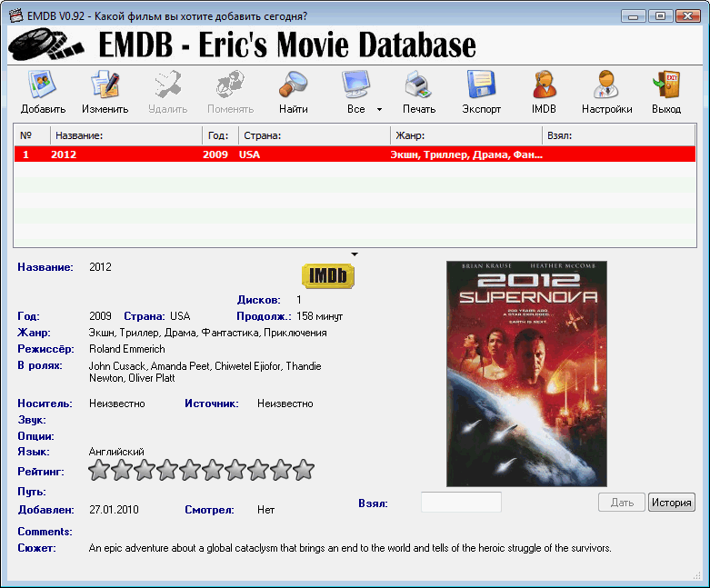710x588 pixels.
Task: Open Настройки (Settings) toolbar icon
Action: pos(606,85)
